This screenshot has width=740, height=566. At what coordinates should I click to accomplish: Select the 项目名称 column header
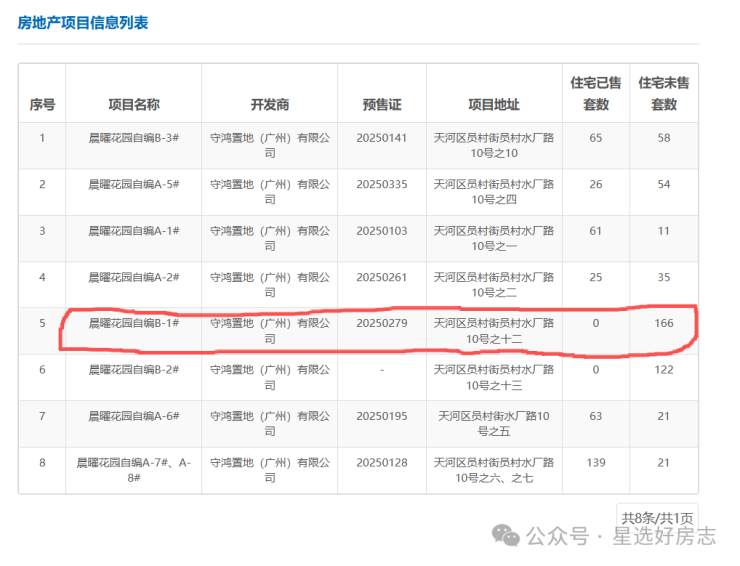click(x=134, y=104)
